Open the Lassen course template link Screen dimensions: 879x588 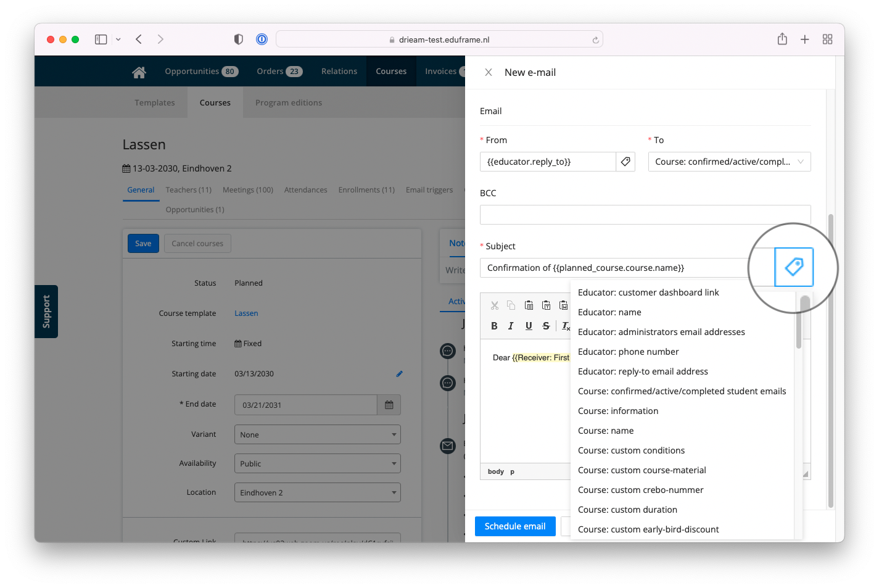(x=246, y=313)
